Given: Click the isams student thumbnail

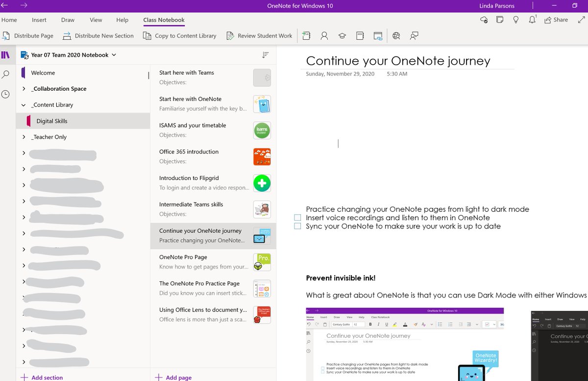Looking at the screenshot, I should tap(262, 130).
